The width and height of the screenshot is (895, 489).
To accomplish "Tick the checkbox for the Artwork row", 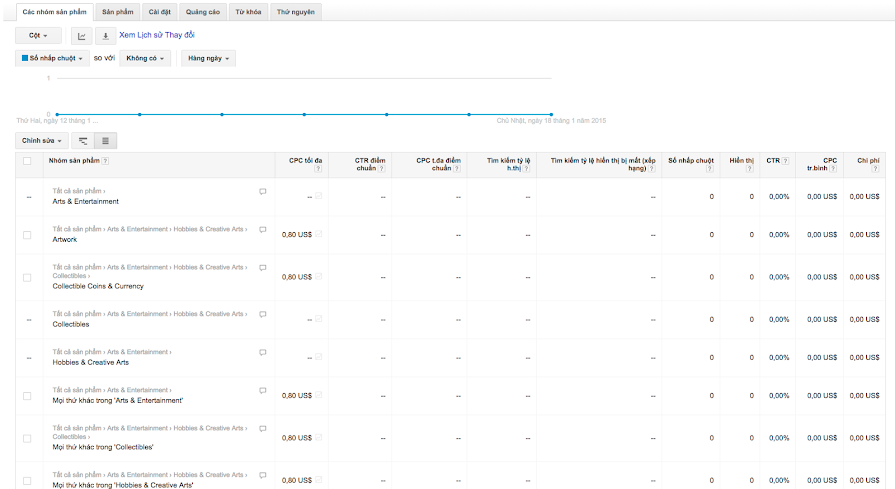I will coord(27,235).
